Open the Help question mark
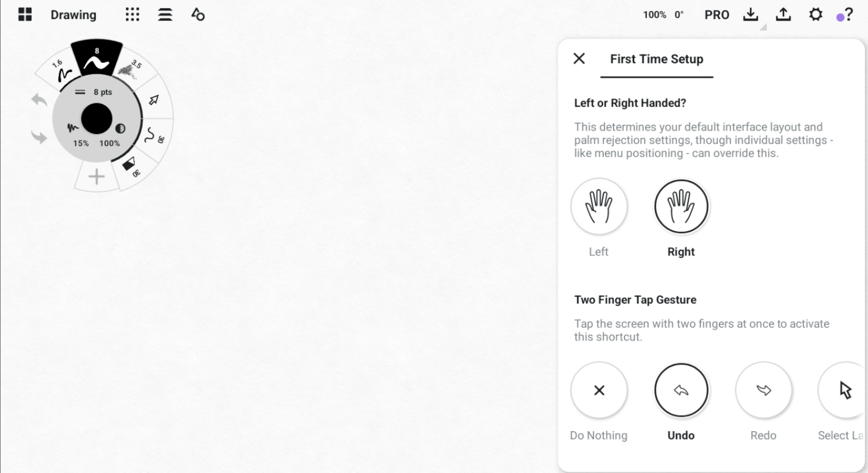Image resolution: width=868 pixels, height=473 pixels. (848, 15)
